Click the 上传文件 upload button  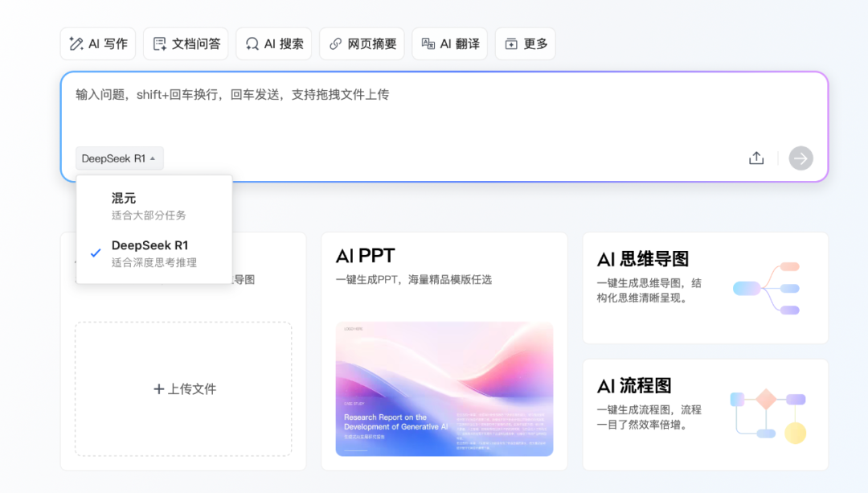(182, 388)
